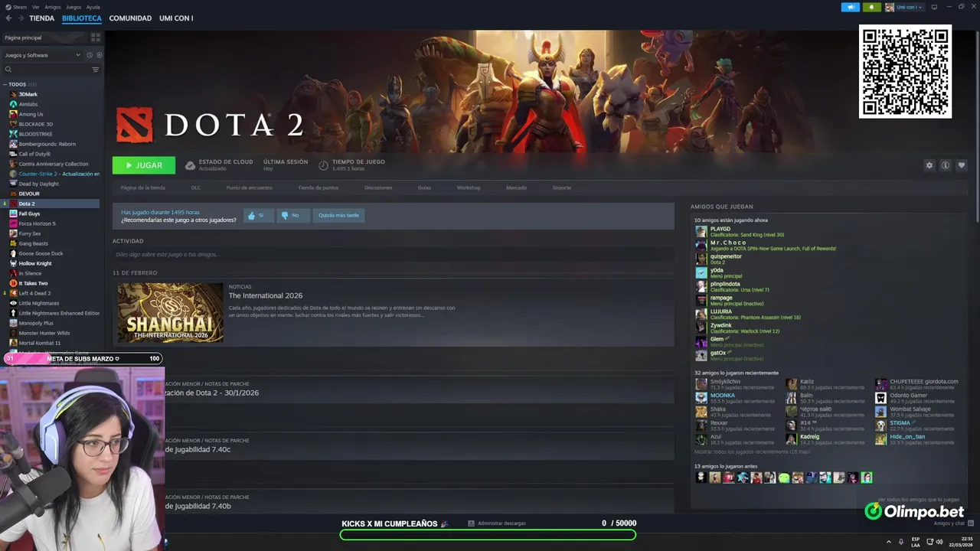
Task: Open the Juegos y Software dropdown
Action: point(42,55)
